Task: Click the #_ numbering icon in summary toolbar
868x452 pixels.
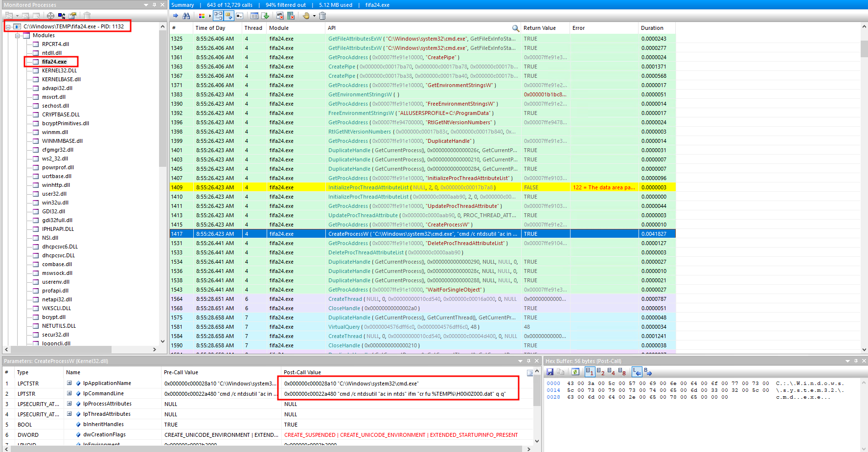Action: click(x=239, y=16)
